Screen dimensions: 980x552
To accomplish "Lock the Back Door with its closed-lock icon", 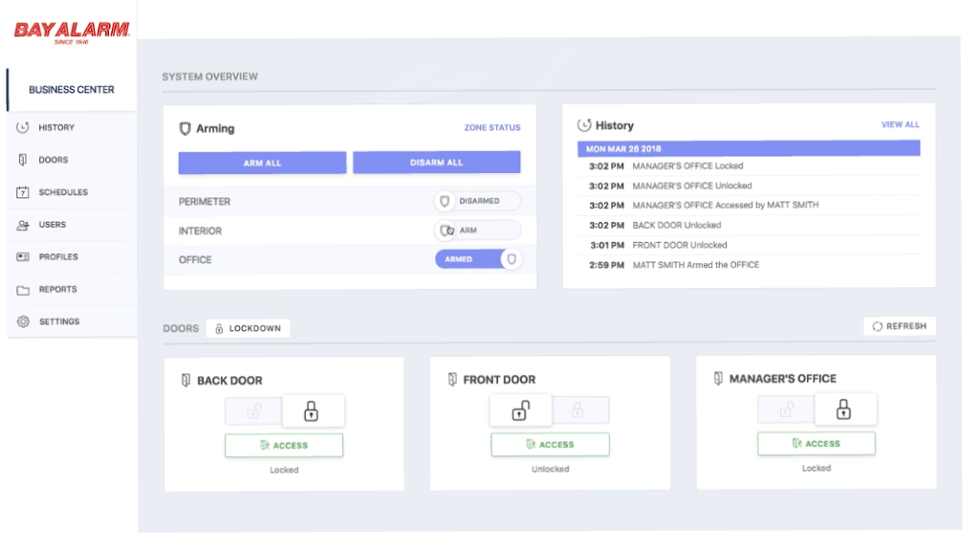I will (x=313, y=410).
